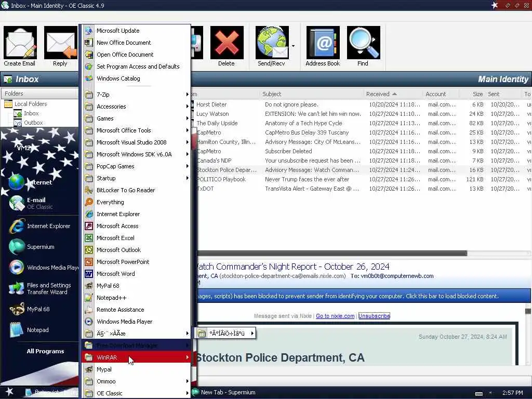Viewport: 532px width, 399px height.
Task: Open Files and Settings Transfer Wizard
Action: pos(41,288)
